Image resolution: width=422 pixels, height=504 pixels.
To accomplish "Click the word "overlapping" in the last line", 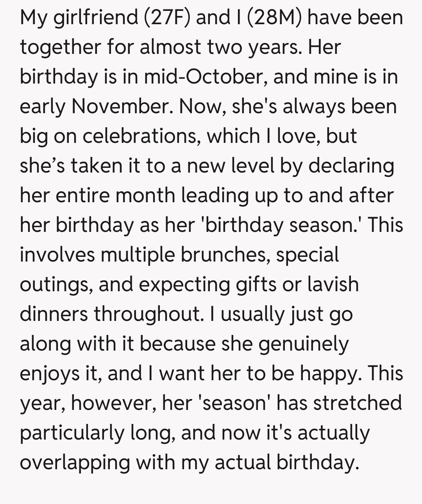I will [74, 462].
